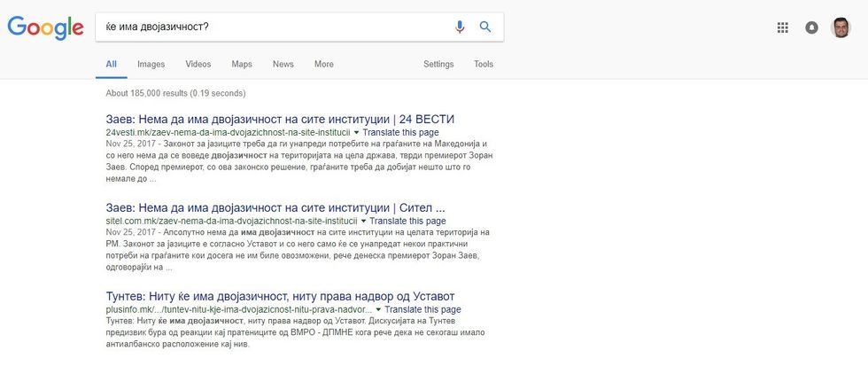The width and height of the screenshot is (868, 366).
Task: Translate the plusinfo.mk result page
Action: (423, 310)
